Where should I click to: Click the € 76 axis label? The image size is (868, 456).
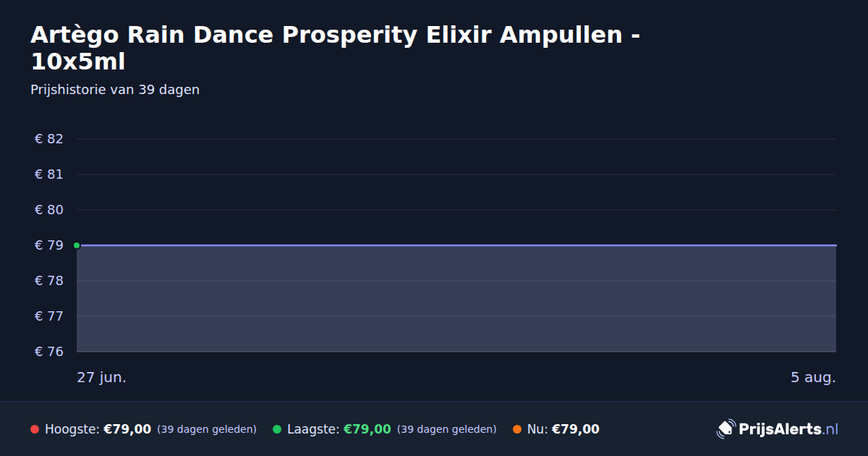49,352
